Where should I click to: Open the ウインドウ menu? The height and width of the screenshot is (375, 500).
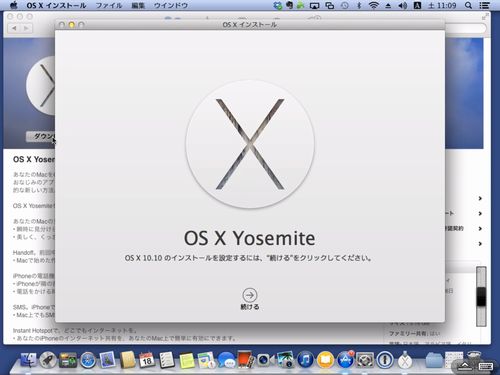pyautogui.click(x=171, y=5)
